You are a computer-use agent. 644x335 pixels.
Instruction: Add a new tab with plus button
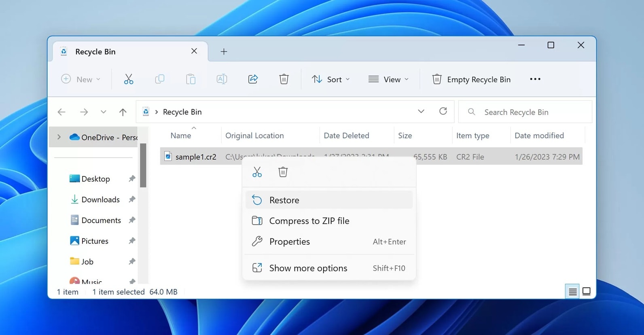point(224,52)
